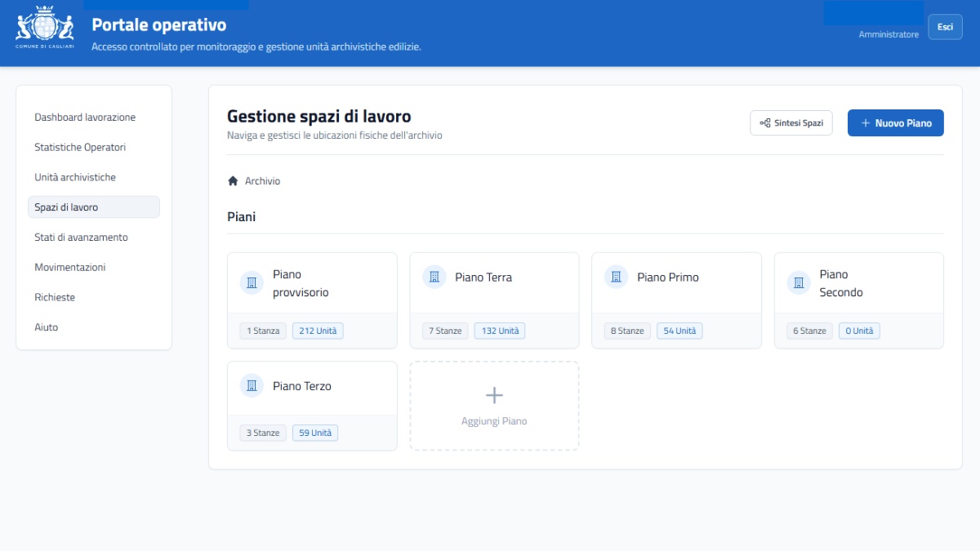Screen dimensions: 980x551
Task: Open Unità archivistiche section
Action: (94, 177)
